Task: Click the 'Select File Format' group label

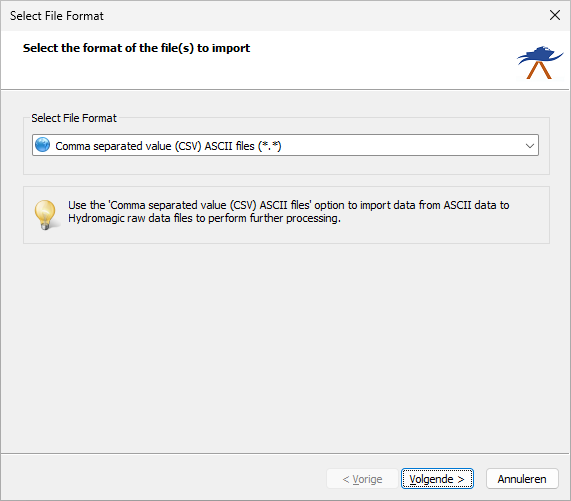Action: (x=74, y=118)
